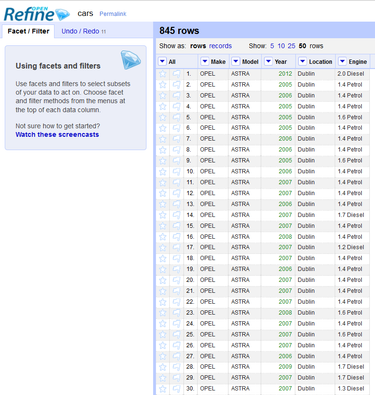This screenshot has height=395, width=375.
Task: Click the 1.3 Diesel engine cell in row 30
Action: point(351,389)
